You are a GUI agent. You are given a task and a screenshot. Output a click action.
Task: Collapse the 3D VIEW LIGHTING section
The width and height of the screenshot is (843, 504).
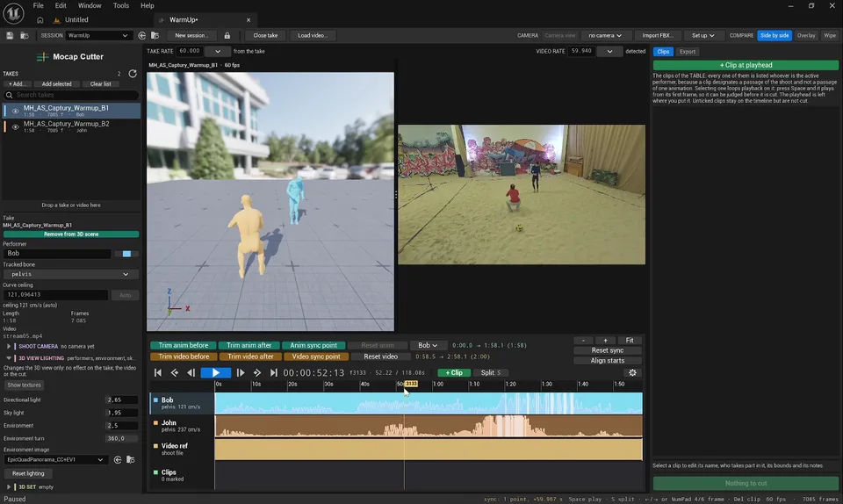(9, 358)
